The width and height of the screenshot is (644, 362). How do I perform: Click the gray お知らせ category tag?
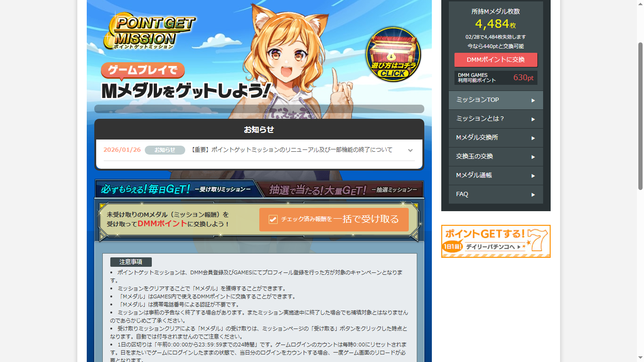165,150
